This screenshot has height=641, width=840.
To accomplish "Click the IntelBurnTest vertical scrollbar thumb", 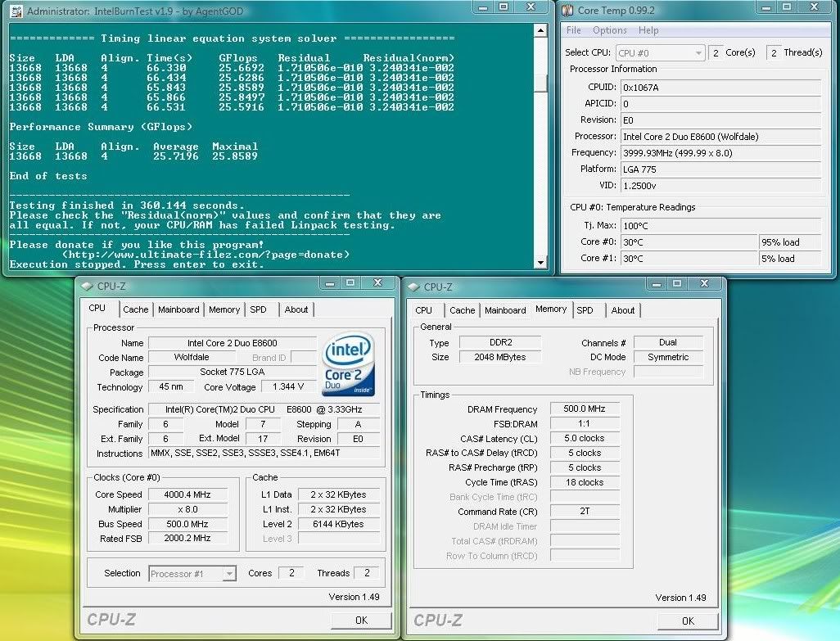I will pos(540,83).
